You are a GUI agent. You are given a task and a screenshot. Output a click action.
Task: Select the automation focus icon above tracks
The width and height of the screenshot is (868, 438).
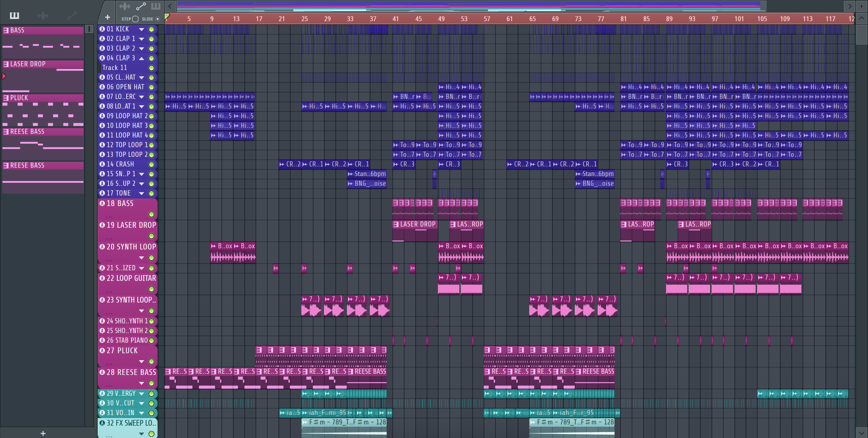point(140,6)
